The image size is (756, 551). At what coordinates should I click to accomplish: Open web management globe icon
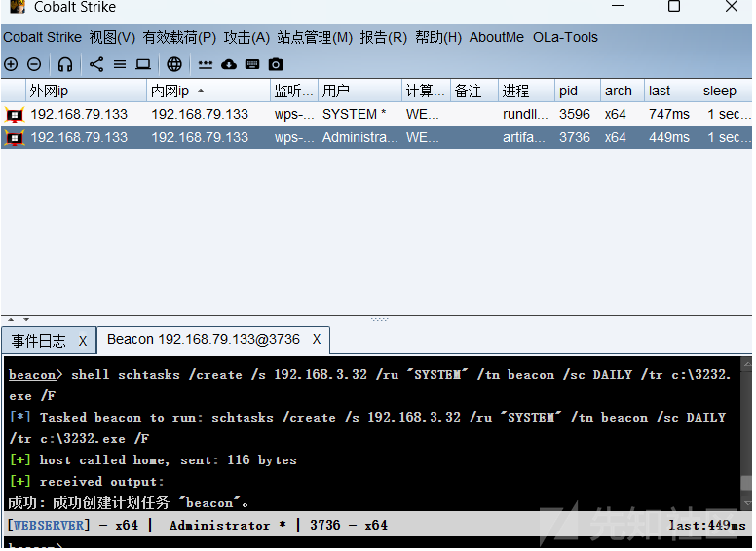174,64
